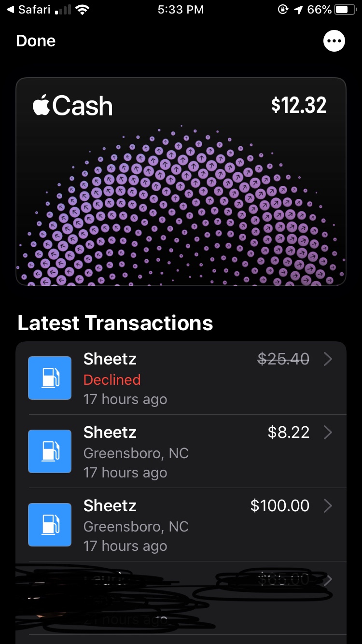Expand the declined $25.40 transaction chevron
Viewport: 362px width, 644px height.
click(328, 359)
